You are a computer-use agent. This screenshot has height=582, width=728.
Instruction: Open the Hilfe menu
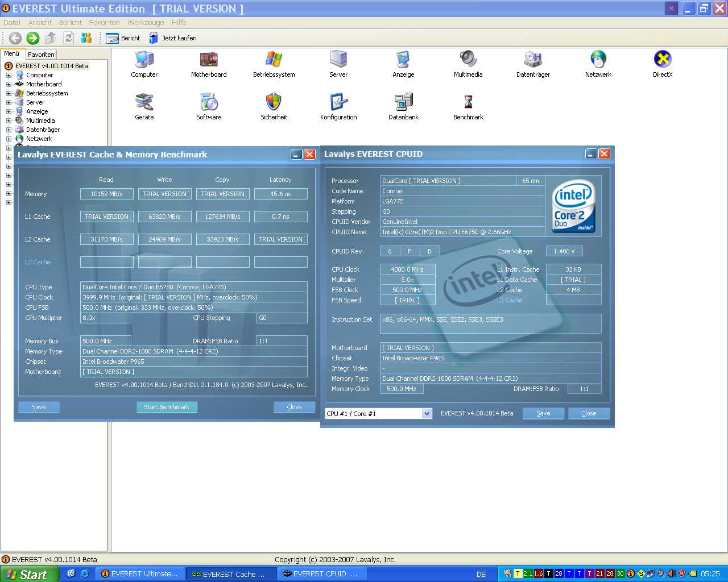(x=179, y=23)
